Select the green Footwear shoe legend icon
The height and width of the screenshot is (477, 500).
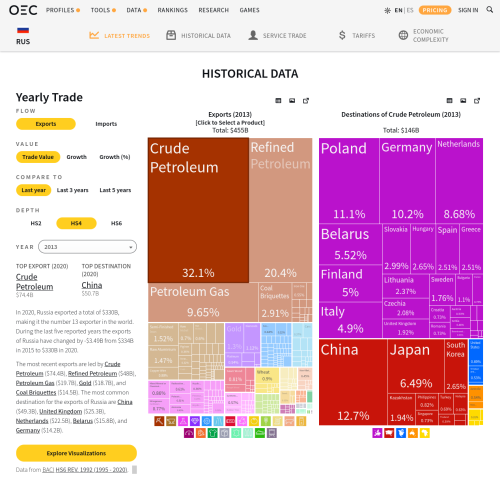[x=260, y=433]
